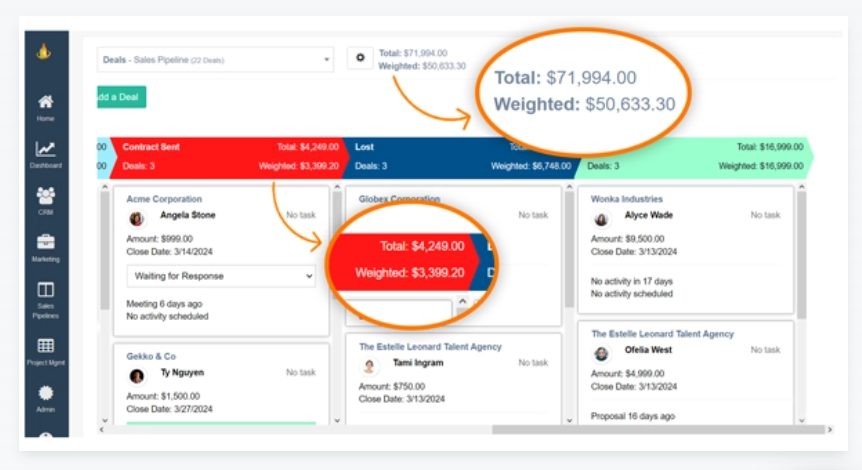Click the name Alyce Wade
The image size is (862, 470).
tap(649, 215)
